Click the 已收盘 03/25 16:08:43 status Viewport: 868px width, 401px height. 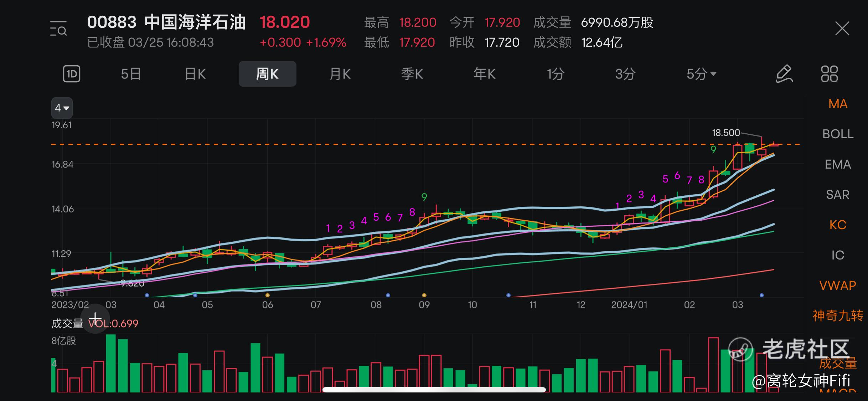[x=150, y=42]
